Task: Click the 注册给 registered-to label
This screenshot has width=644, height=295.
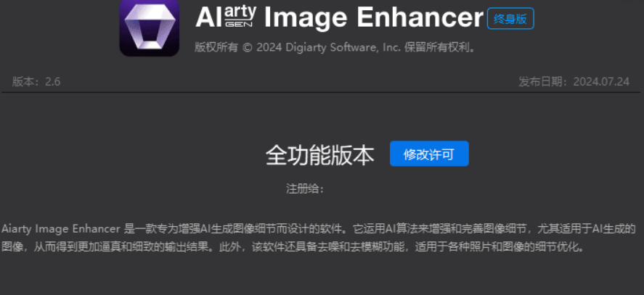Action: pos(303,188)
